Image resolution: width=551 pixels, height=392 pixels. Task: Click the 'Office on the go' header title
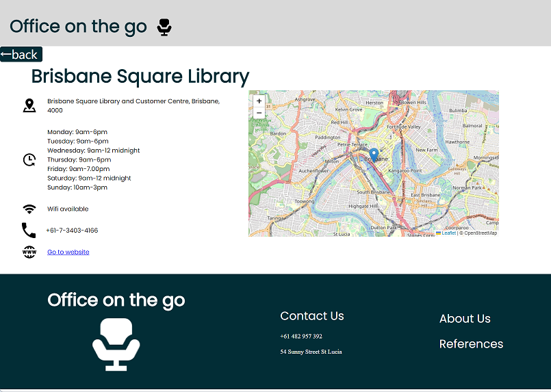[x=78, y=27]
